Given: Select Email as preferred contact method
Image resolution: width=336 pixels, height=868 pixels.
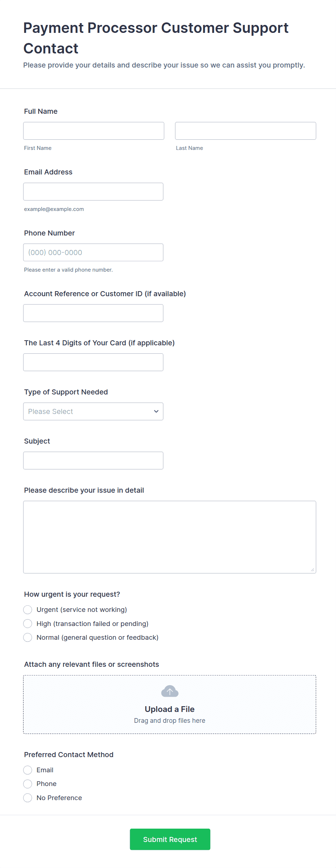Looking at the screenshot, I should (28, 770).
